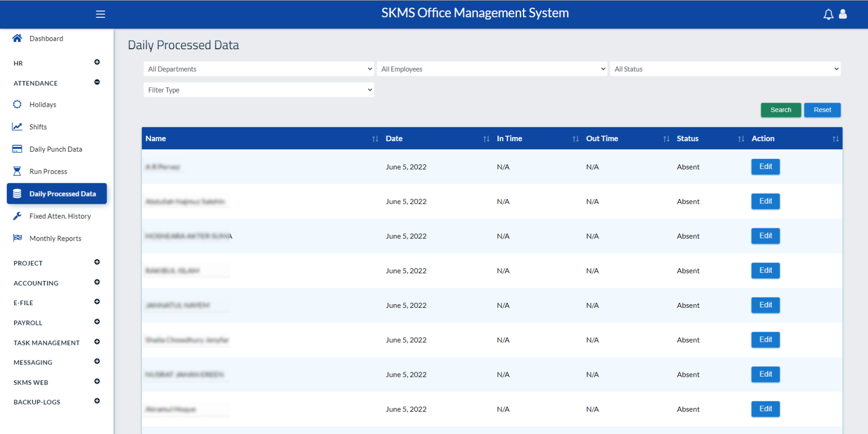Open Daily Punch Data page

pyautogui.click(x=56, y=149)
